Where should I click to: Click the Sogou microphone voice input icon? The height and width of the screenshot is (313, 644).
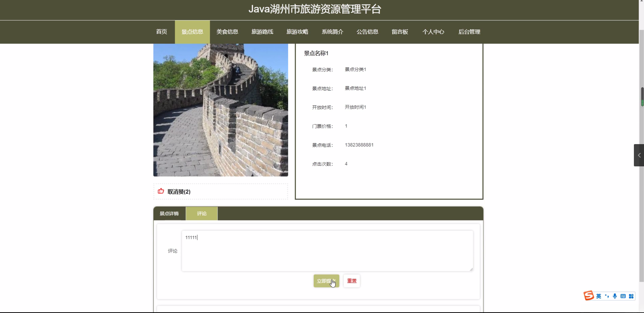(615, 296)
